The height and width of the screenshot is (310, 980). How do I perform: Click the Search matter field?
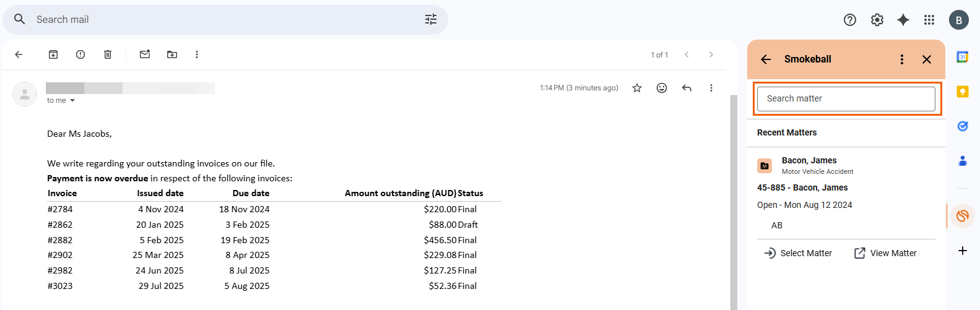[x=846, y=98]
